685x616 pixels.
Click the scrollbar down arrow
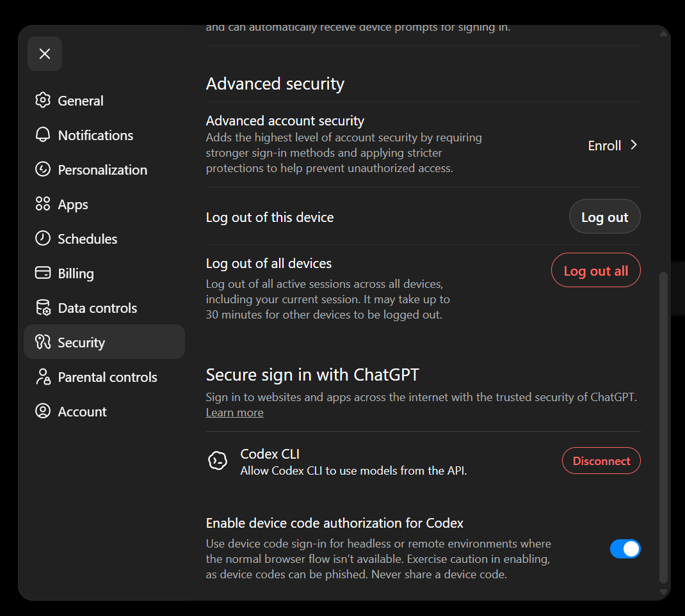pyautogui.click(x=663, y=592)
